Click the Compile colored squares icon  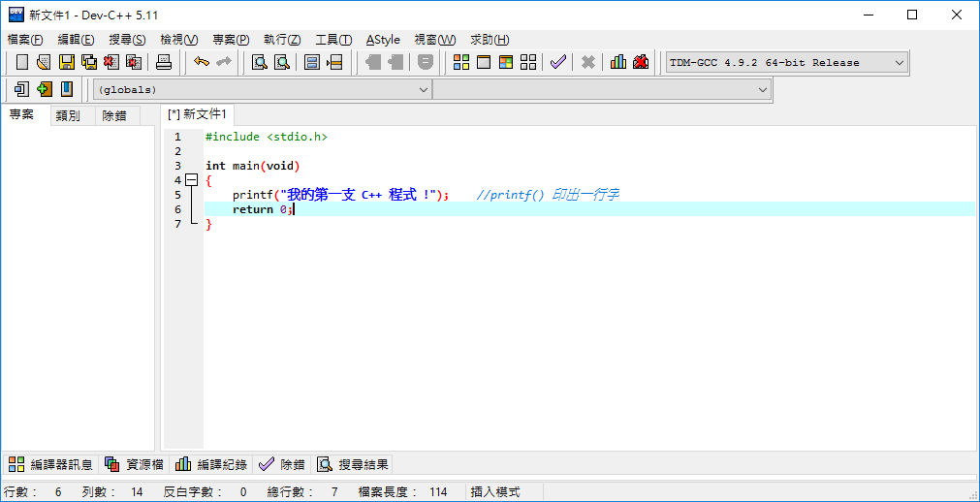click(x=461, y=62)
